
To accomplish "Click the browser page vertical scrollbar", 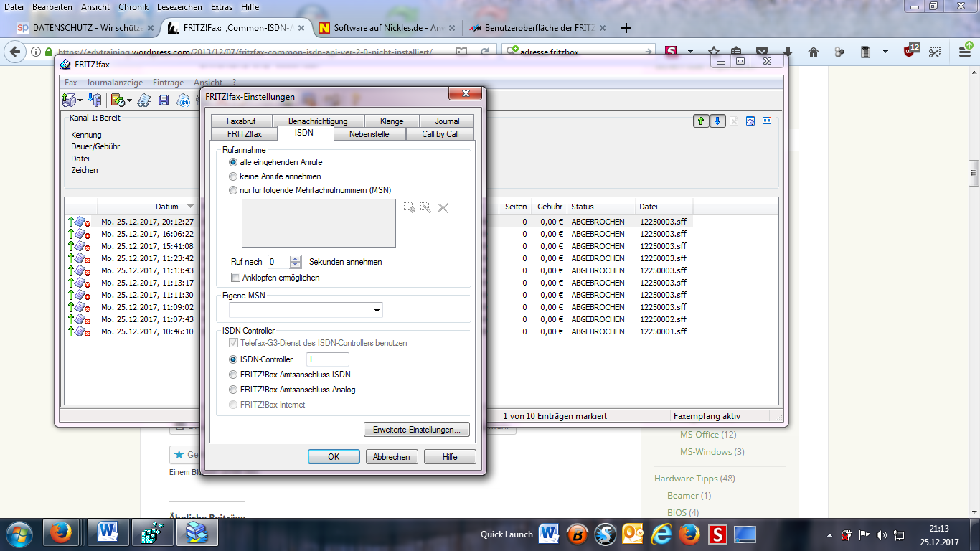I will tap(974, 172).
